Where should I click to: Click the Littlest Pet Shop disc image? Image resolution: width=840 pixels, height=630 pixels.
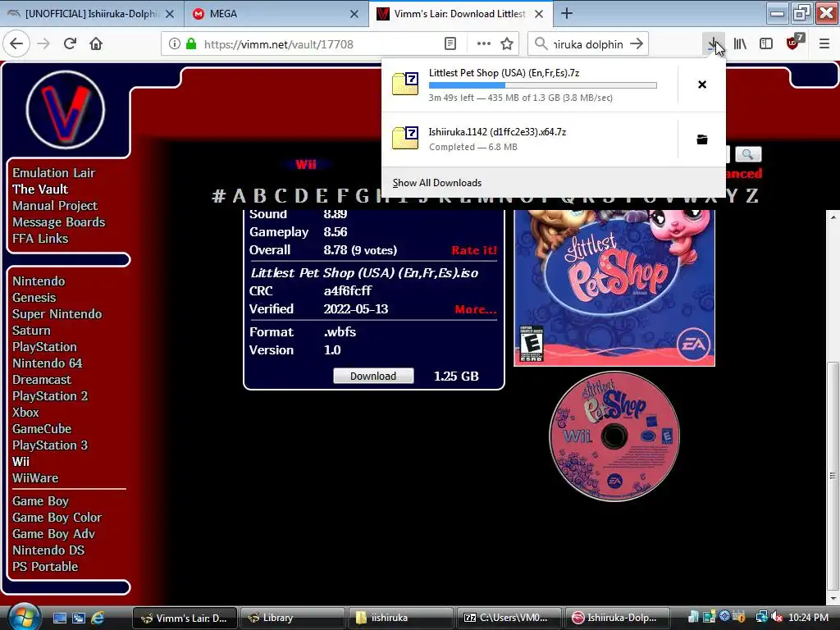click(614, 436)
